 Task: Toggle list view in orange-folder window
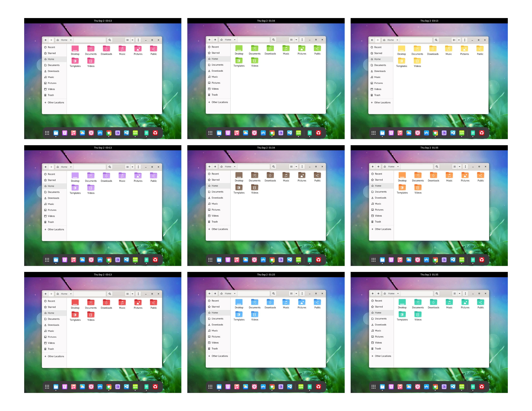coord(455,166)
